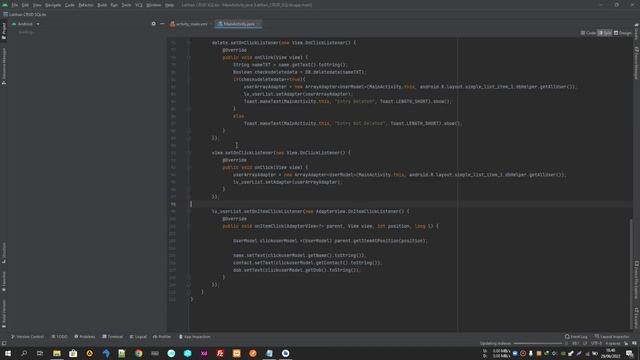Open the Layout Inspector
The height and width of the screenshot is (360, 640).
(x=612, y=337)
